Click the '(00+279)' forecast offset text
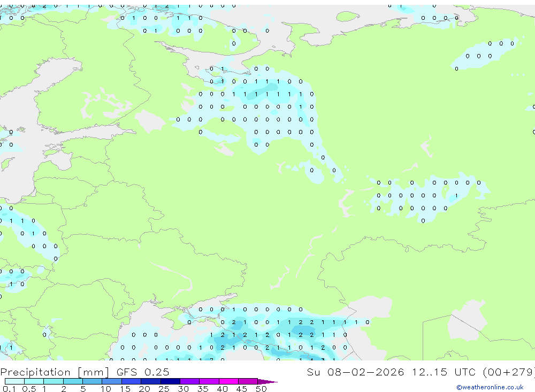 pyautogui.click(x=509, y=372)
